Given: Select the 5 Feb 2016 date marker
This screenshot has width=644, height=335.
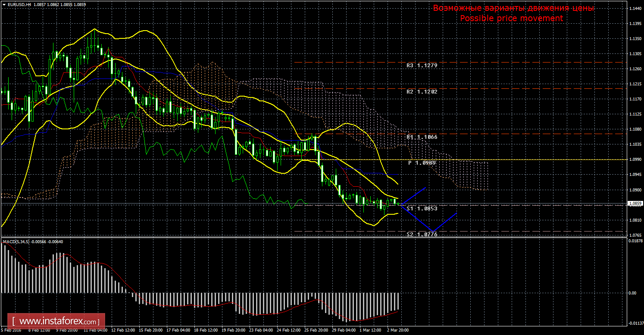Looking at the screenshot, I should pos(10,331).
